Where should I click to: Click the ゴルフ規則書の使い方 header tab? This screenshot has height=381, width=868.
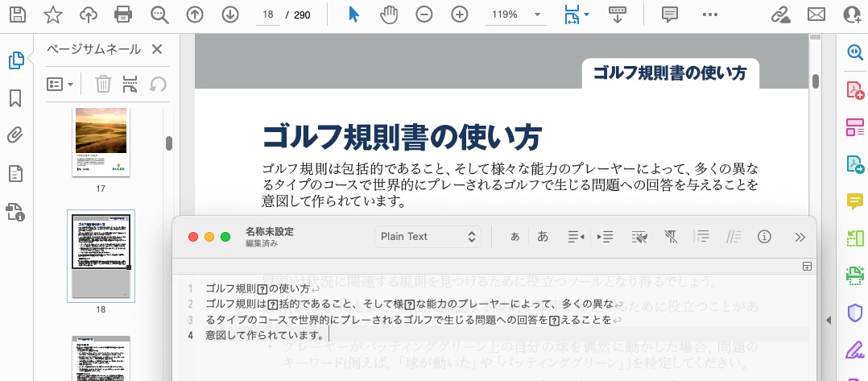pos(670,73)
